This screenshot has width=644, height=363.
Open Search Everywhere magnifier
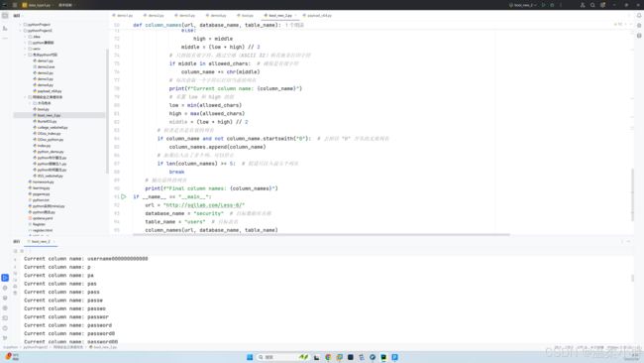point(592,5)
